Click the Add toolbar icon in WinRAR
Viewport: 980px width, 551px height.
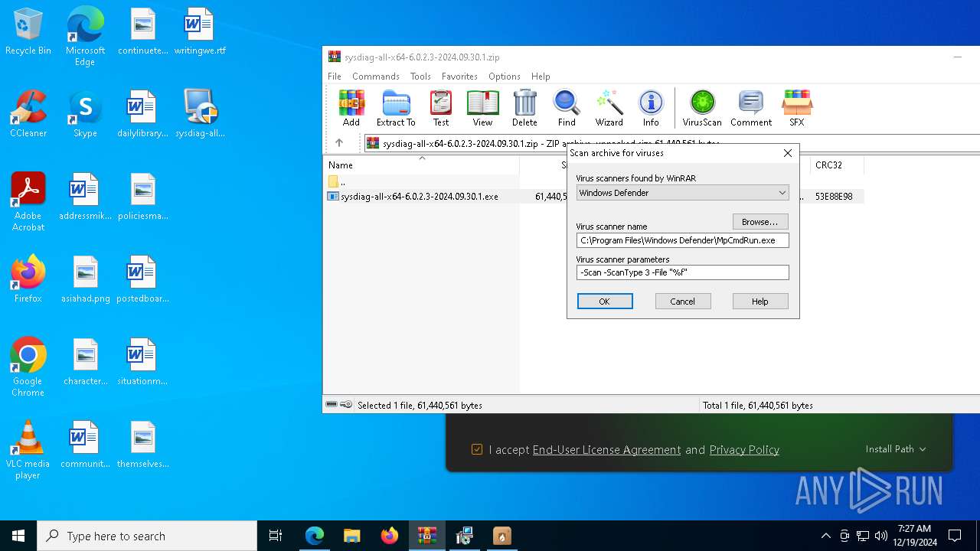pyautogui.click(x=351, y=108)
